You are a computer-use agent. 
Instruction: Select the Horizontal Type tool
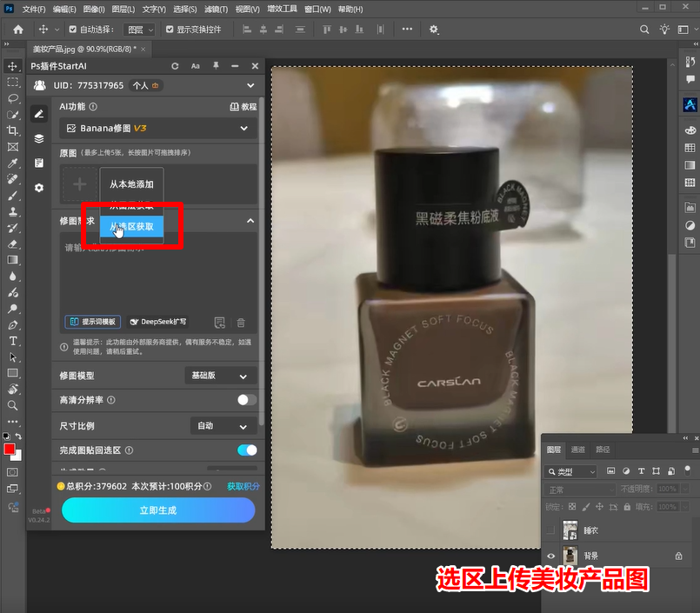click(x=12, y=341)
